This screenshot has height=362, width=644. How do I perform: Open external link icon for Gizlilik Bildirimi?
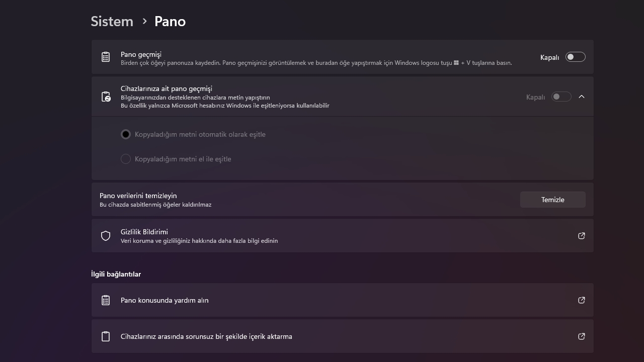point(582,236)
